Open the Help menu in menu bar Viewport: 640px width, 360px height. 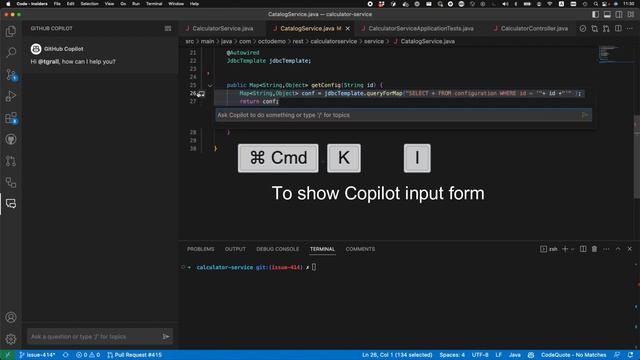coord(194,4)
